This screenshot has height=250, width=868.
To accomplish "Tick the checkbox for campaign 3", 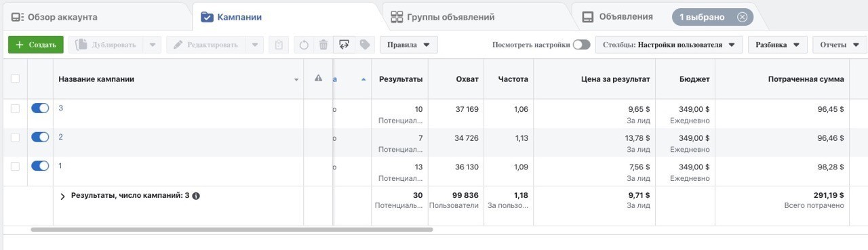I will point(15,108).
